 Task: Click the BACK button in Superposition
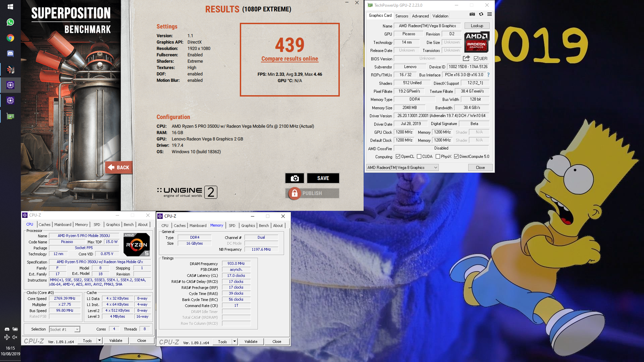pyautogui.click(x=119, y=167)
